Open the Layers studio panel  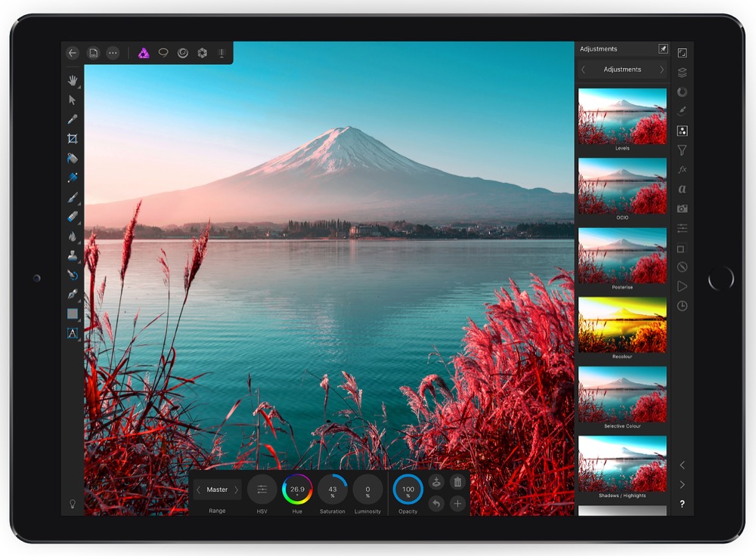pyautogui.click(x=682, y=73)
